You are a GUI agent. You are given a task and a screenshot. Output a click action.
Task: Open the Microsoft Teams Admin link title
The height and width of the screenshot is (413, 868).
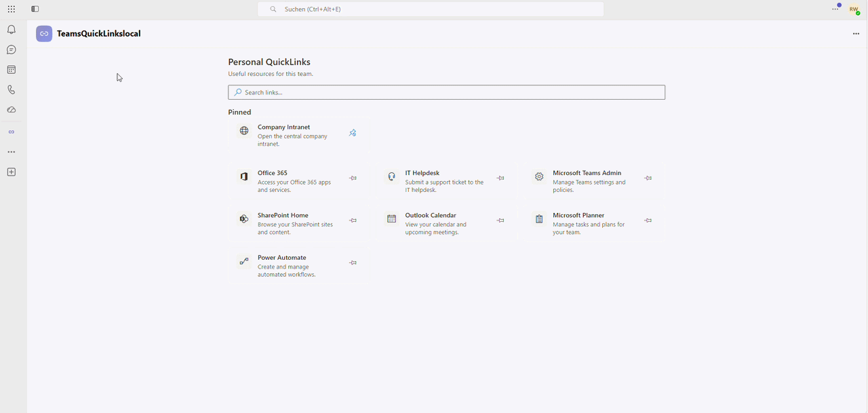[587, 173]
